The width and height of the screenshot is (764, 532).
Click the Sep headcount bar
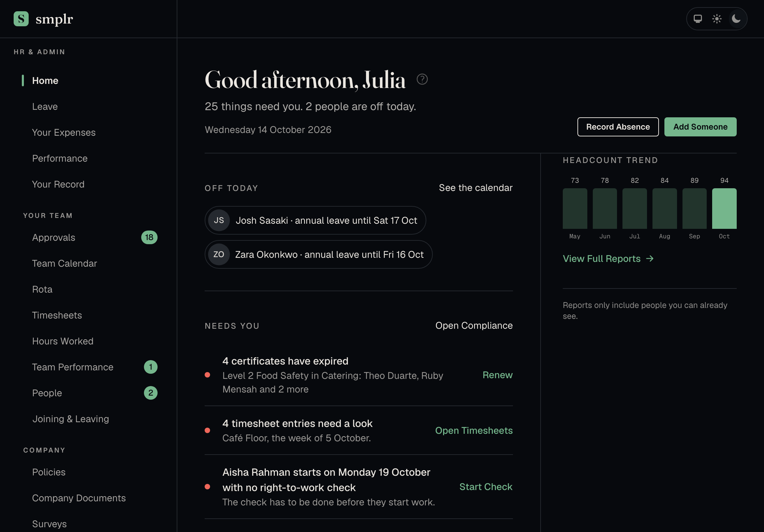694,208
